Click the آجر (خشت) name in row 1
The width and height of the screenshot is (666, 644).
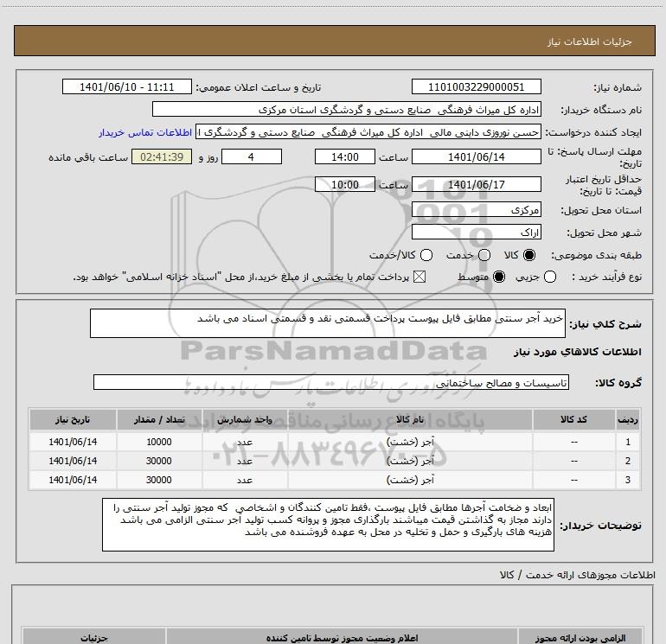pos(410,442)
